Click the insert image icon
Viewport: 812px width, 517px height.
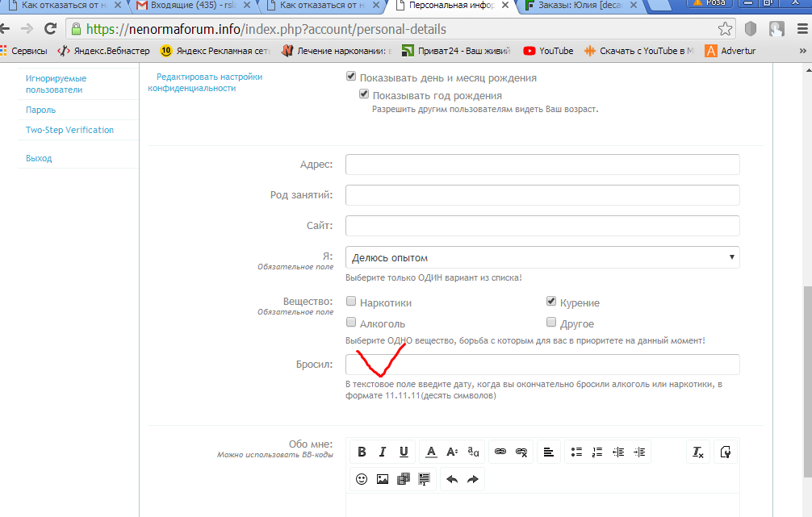[x=383, y=479]
